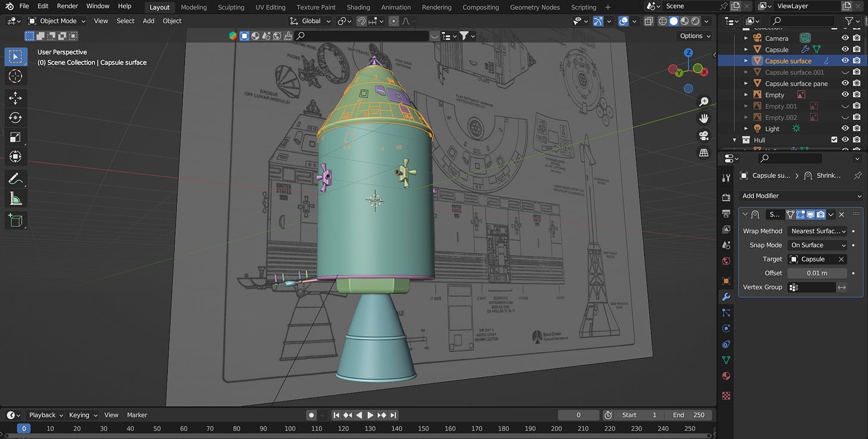Open the File menu

pyautogui.click(x=24, y=6)
